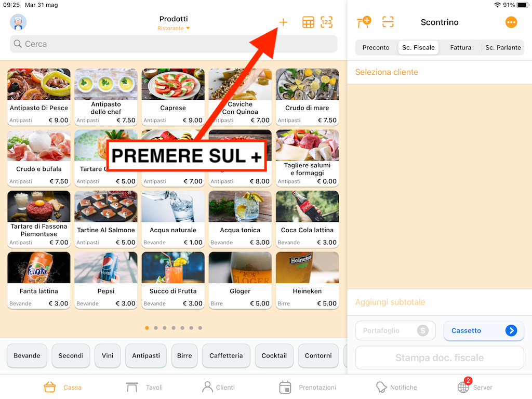
Task: Select the Sc. Fiscale receipt type
Action: [418, 47]
